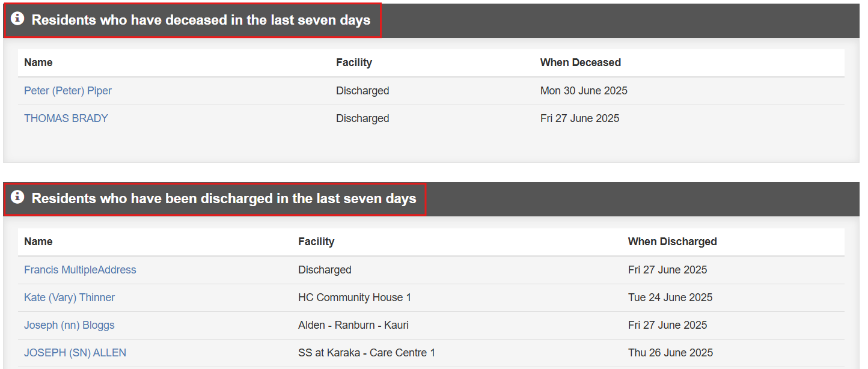
Task: Open Peter (Peter) Piper resident profile
Action: (x=68, y=91)
